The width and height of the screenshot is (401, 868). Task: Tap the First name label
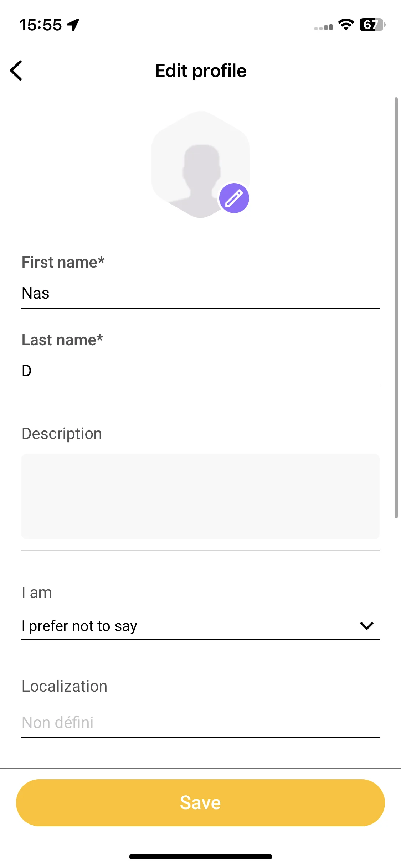coord(63,262)
